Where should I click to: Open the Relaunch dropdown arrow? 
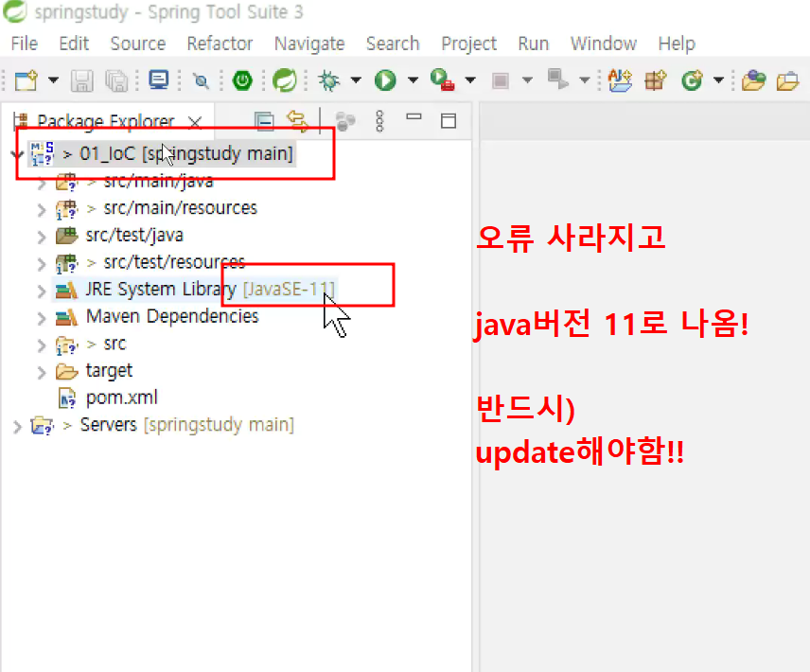[x=584, y=80]
